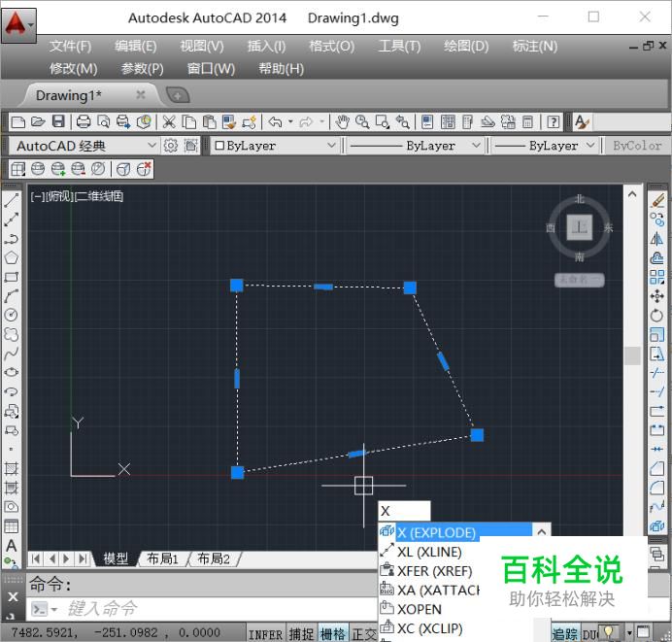This screenshot has width=672, height=642.
Task: Open the ByLayer color dropdown
Action: 275,146
